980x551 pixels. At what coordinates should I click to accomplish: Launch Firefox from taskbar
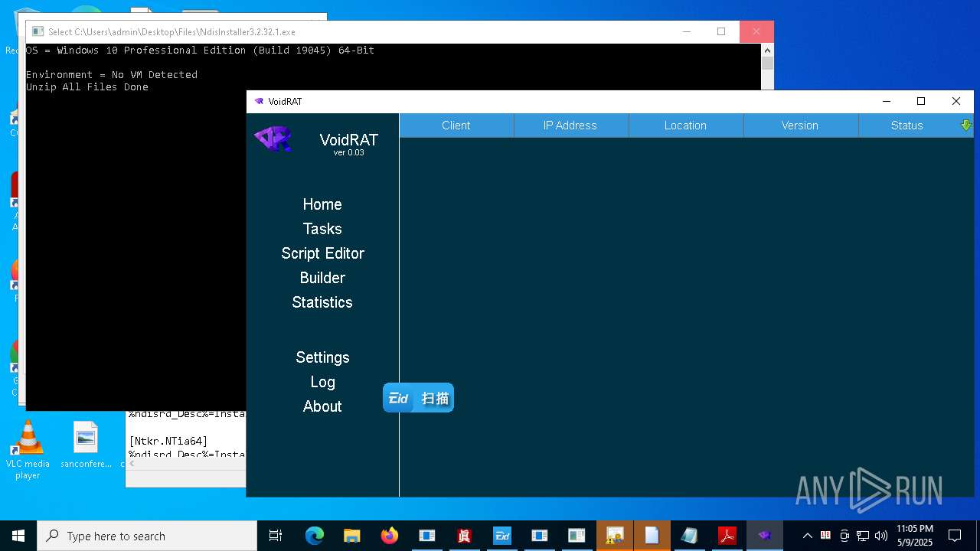(390, 536)
